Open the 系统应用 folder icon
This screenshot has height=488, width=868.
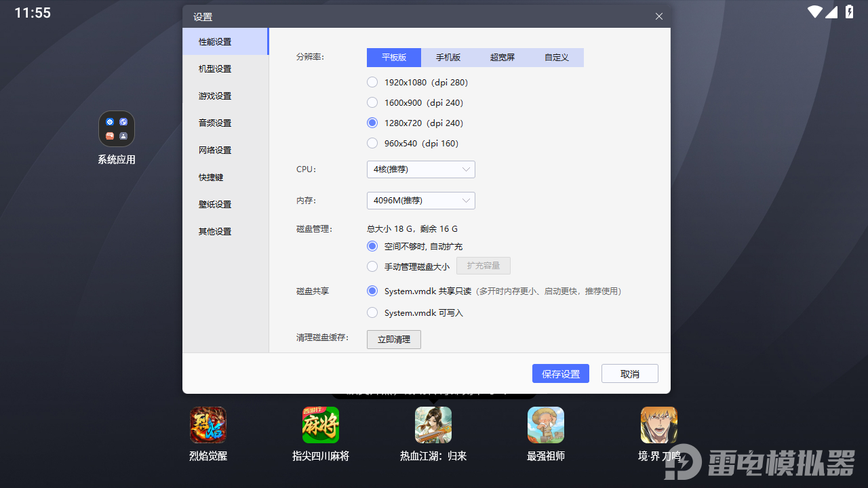117,129
